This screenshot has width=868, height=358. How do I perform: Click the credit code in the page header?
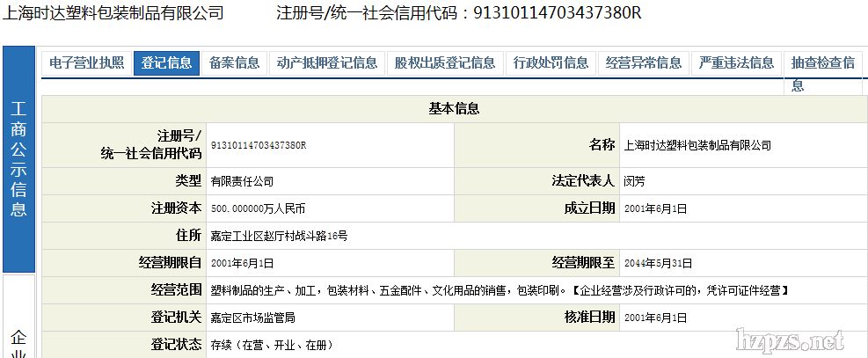coord(557,13)
